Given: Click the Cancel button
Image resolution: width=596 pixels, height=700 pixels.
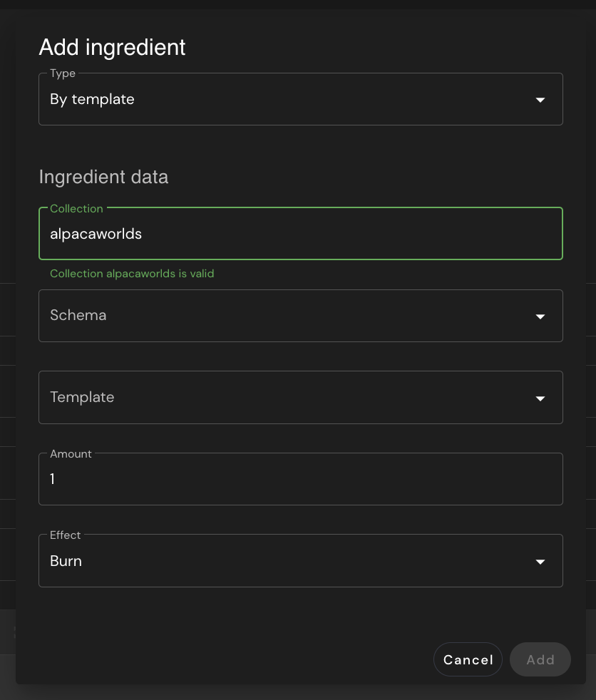Looking at the screenshot, I should tap(468, 659).
